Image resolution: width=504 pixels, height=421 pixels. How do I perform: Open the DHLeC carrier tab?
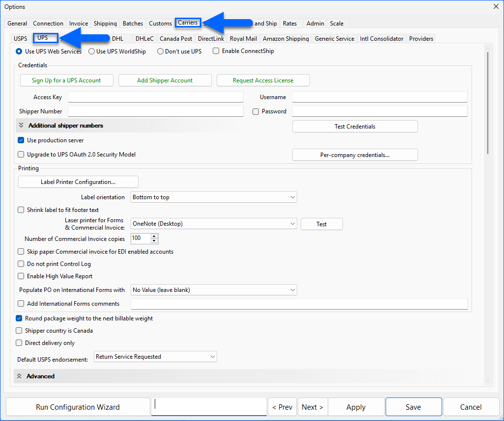click(144, 39)
